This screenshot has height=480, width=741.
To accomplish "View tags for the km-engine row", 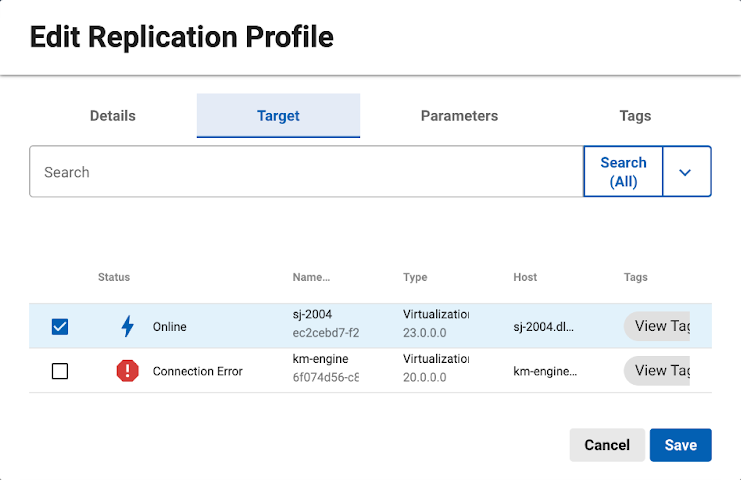I will [659, 371].
